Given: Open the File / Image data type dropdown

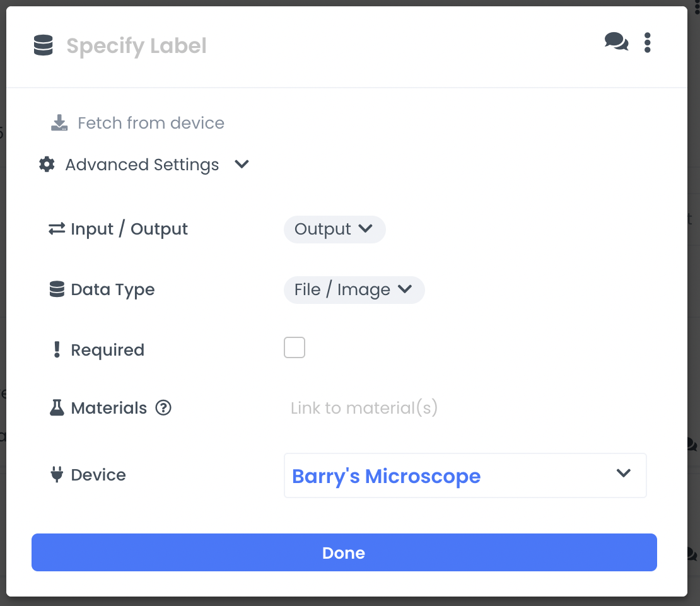Looking at the screenshot, I should point(354,289).
